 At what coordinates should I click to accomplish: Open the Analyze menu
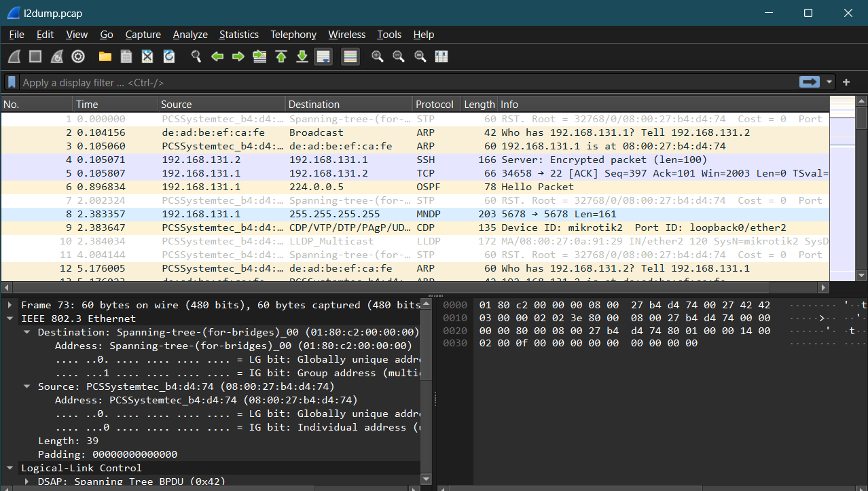click(x=190, y=35)
